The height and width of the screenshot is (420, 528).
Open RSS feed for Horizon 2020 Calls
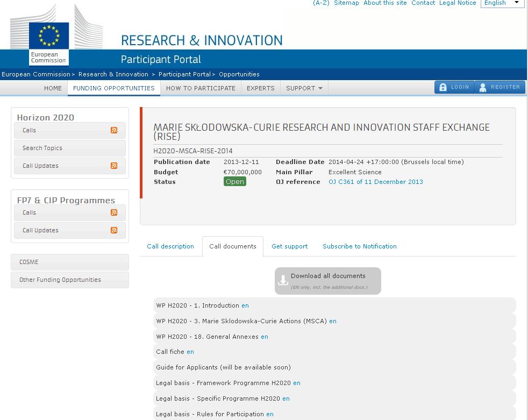114,130
